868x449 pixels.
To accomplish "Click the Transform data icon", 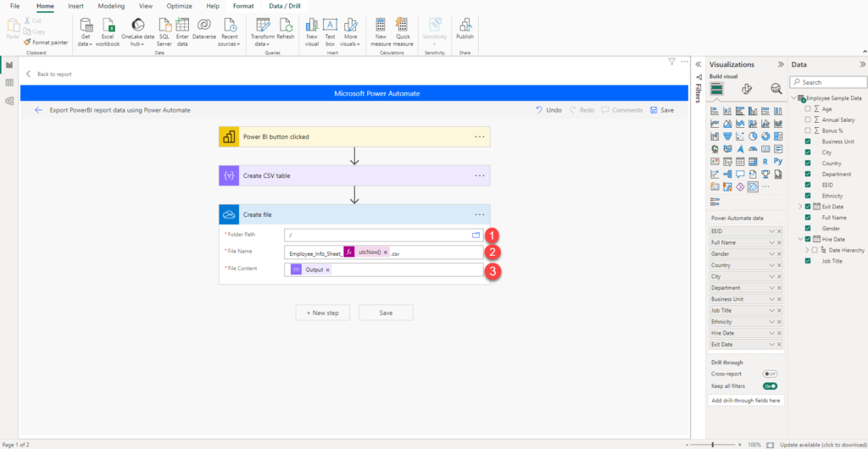I will pyautogui.click(x=263, y=28).
